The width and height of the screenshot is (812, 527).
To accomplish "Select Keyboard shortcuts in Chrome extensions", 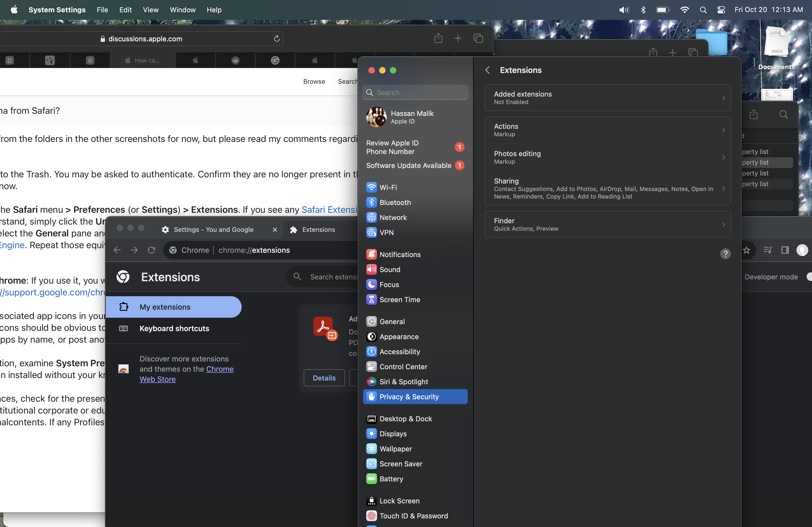I will point(174,328).
